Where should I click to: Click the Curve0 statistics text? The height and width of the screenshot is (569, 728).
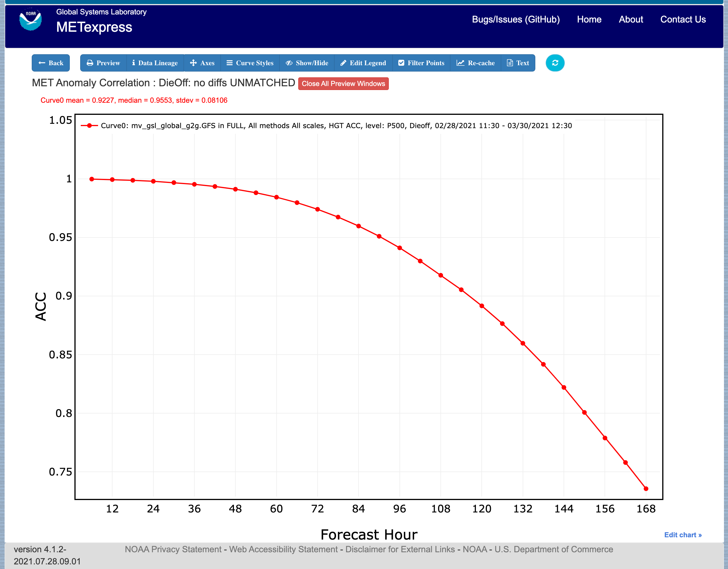tap(134, 100)
